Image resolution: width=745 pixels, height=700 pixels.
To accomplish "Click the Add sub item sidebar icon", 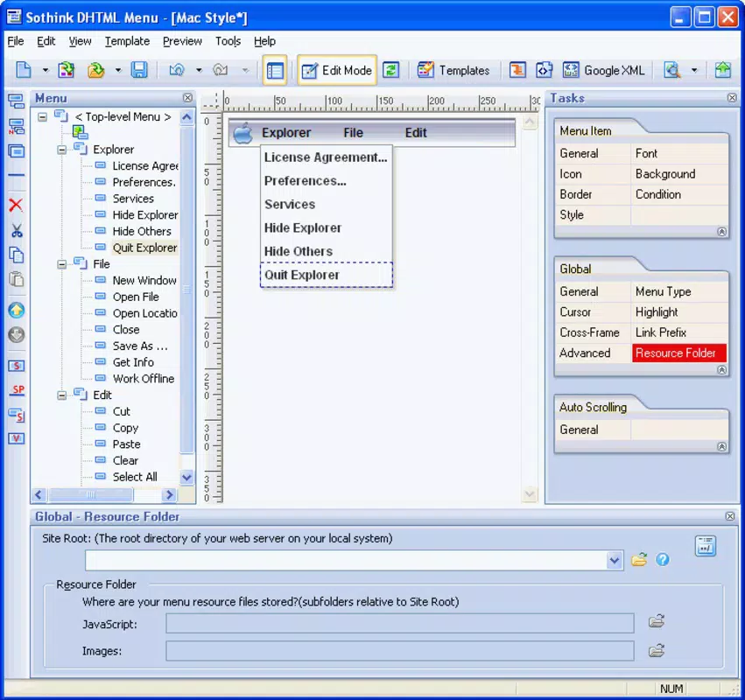I will pos(17,126).
